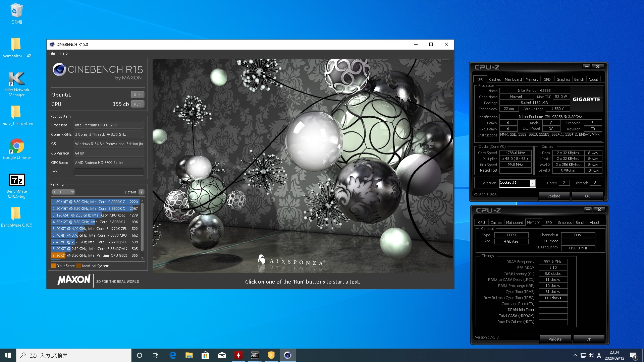Open the Windows Start menu
Image resolution: width=644 pixels, height=362 pixels.
point(8,355)
